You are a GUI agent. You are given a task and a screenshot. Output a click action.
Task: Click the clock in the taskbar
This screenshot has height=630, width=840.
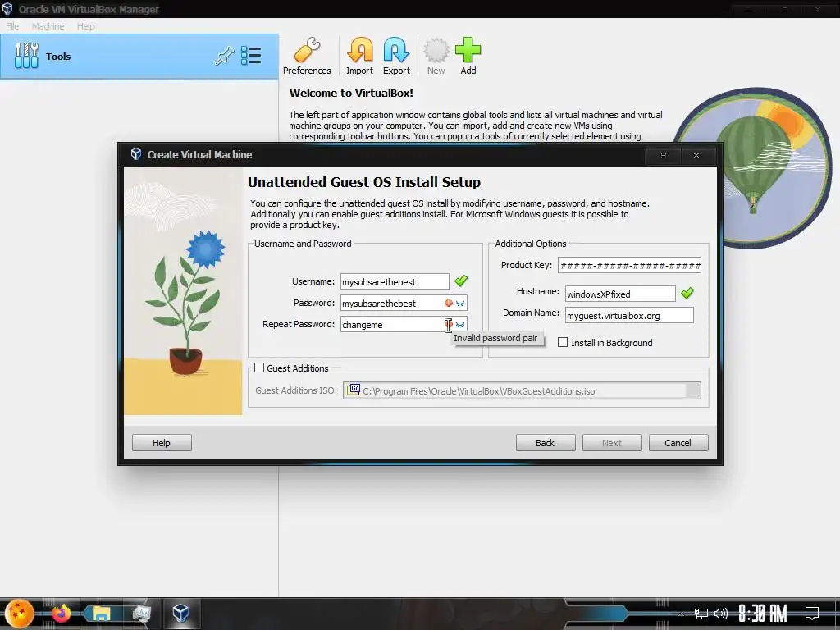point(762,613)
